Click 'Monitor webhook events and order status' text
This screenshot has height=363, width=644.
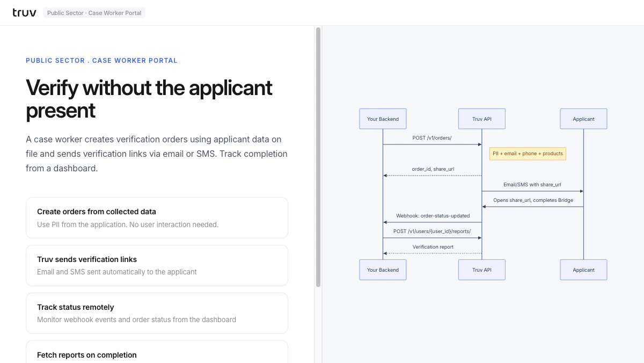[x=136, y=320]
